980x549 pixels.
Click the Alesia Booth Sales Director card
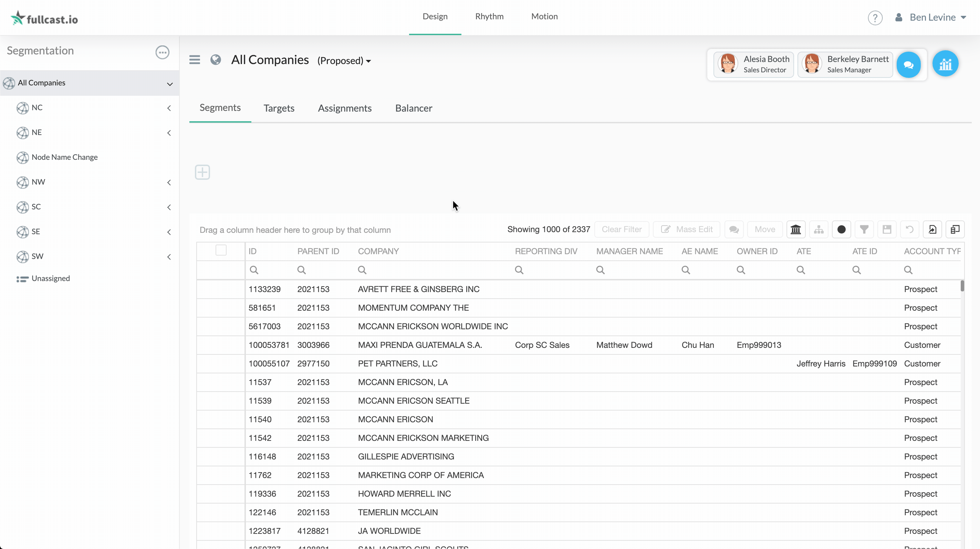click(753, 64)
